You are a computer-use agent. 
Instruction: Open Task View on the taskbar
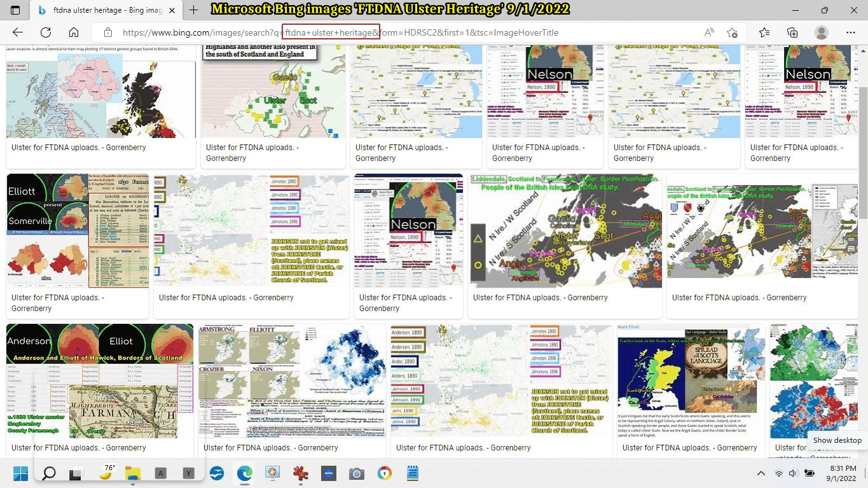pos(76,473)
